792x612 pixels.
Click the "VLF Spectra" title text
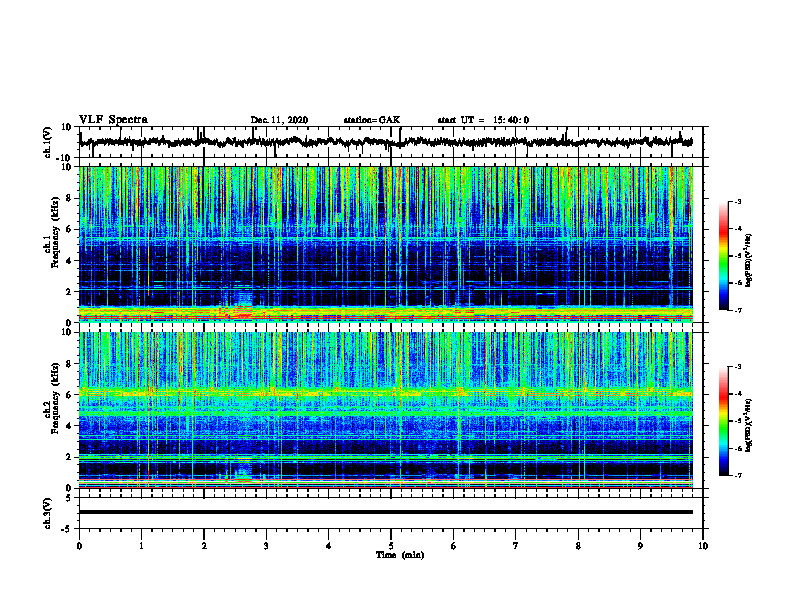click(113, 120)
